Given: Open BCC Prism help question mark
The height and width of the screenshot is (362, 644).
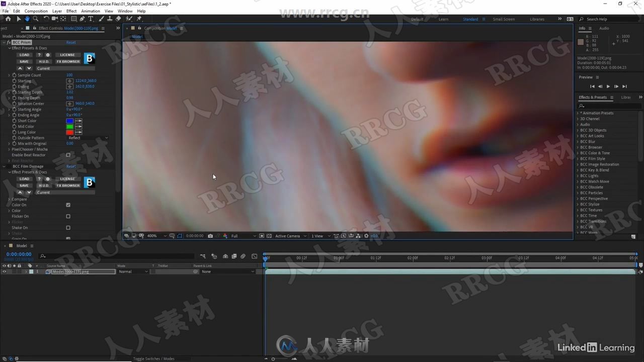Looking at the screenshot, I should point(39,55).
